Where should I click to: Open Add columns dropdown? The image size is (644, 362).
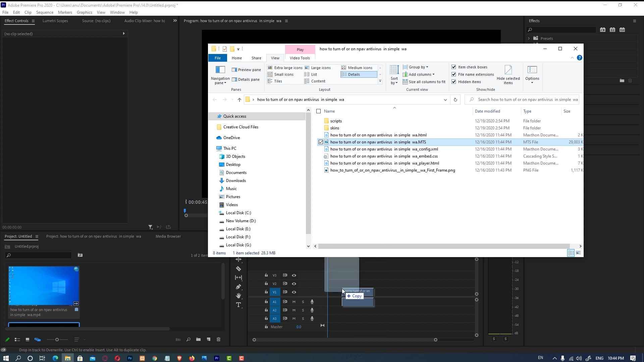[418, 74]
